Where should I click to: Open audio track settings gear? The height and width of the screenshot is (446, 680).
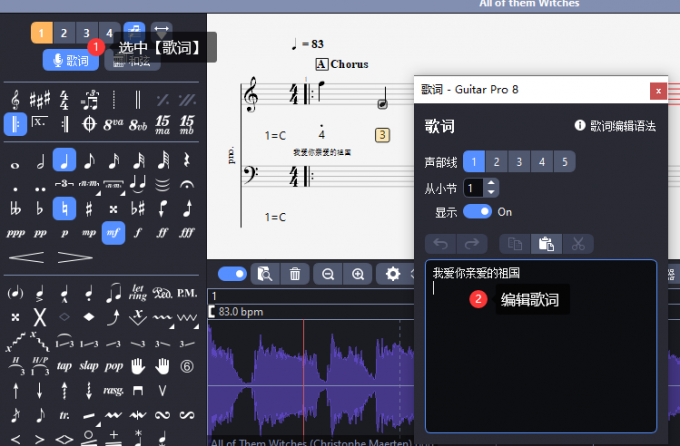(x=393, y=274)
